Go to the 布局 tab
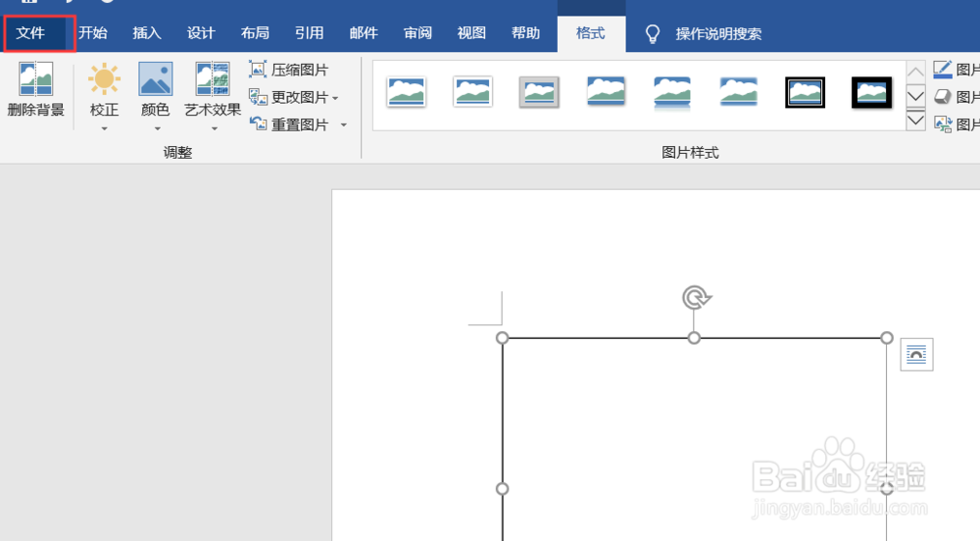 [x=255, y=33]
